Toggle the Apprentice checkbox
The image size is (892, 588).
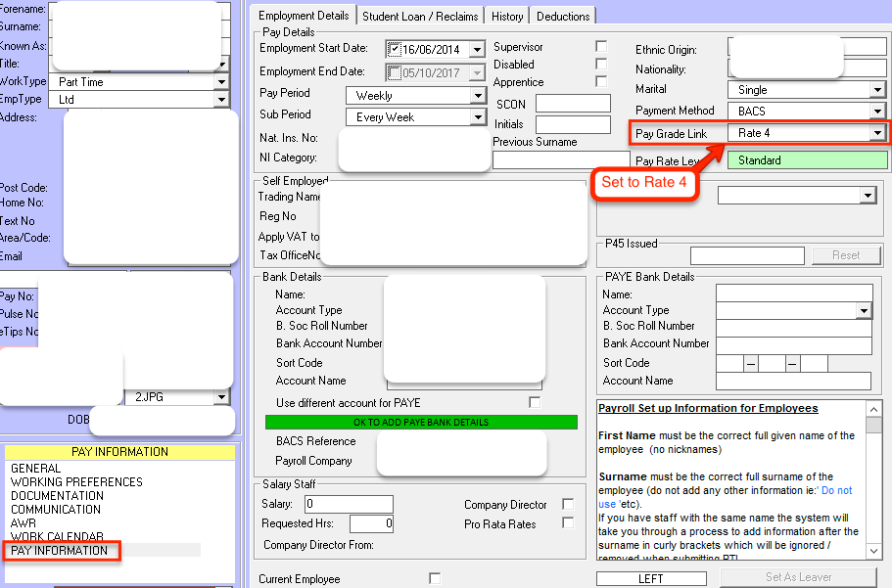point(601,82)
